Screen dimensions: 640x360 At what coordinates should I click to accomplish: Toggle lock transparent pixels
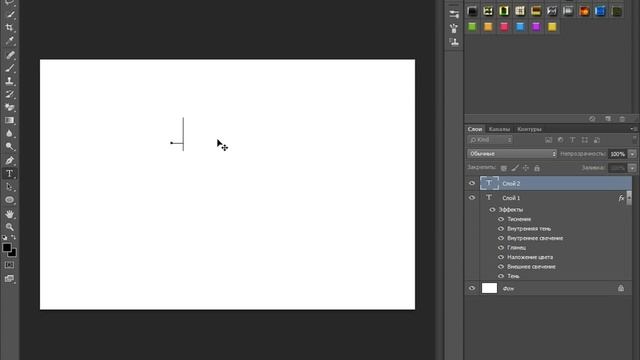pos(504,168)
